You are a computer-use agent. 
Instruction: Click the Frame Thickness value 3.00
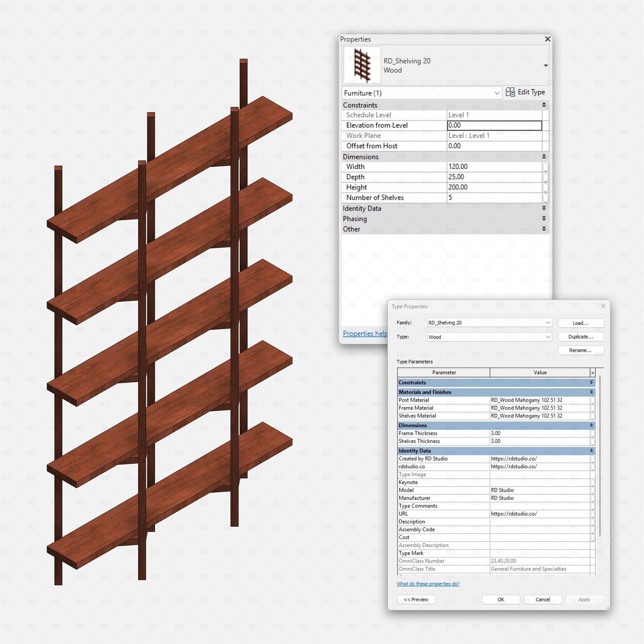pos(540,433)
